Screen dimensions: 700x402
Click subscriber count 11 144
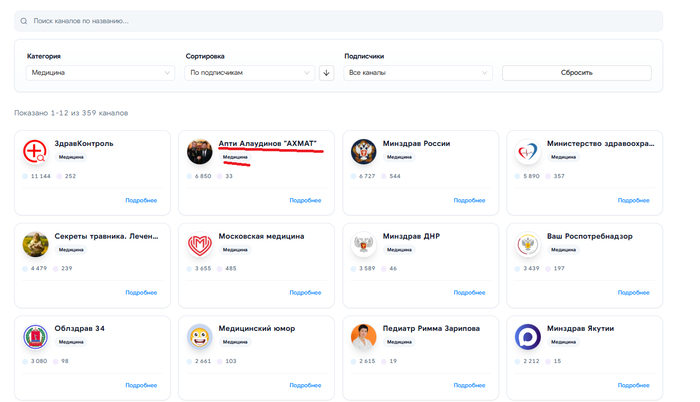[41, 176]
